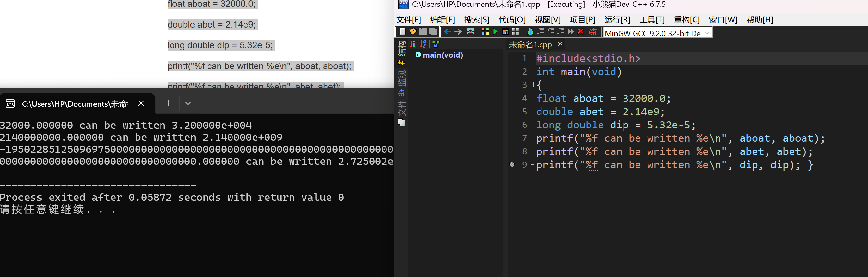
Task: Open a new terminal tab with plus
Action: point(169,103)
